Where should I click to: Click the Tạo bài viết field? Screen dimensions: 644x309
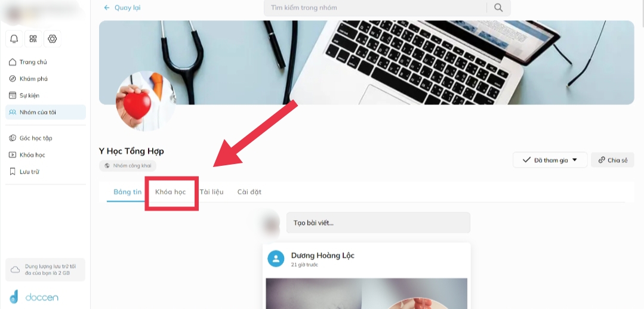coord(378,223)
